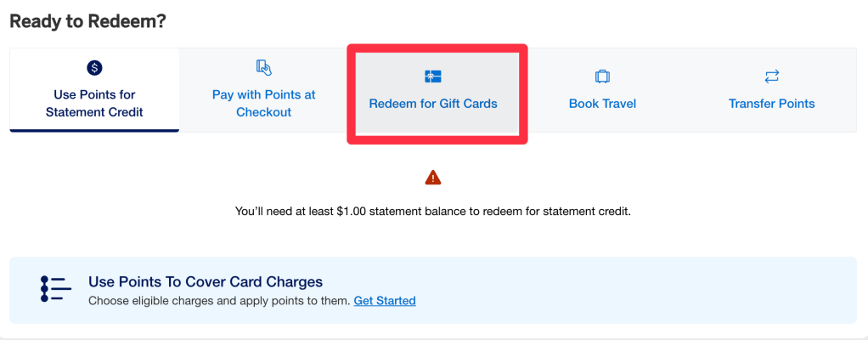Click the red warning triangle icon

click(x=433, y=178)
